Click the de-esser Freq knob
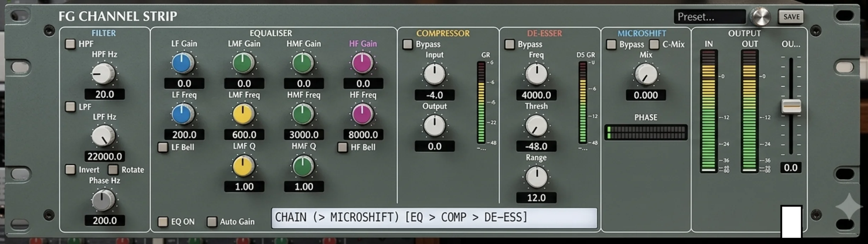This screenshot has width=868, height=244. pos(536,74)
